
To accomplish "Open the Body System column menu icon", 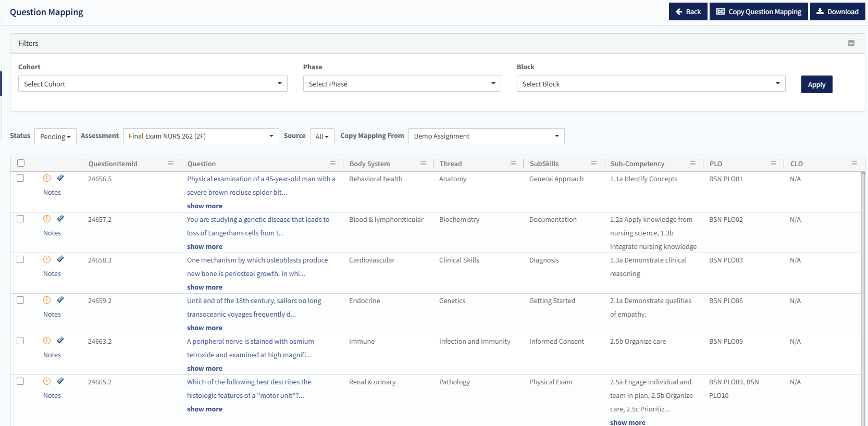I will coord(423,164).
